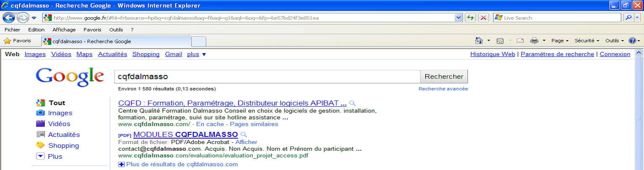
Task: Open Recherche avancée link
Action: (443, 89)
